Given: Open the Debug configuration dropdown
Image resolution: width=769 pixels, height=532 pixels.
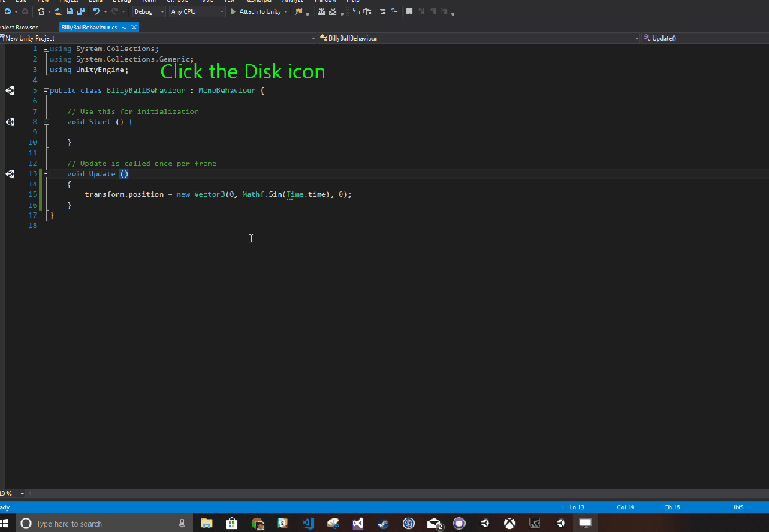Looking at the screenshot, I should (148, 11).
